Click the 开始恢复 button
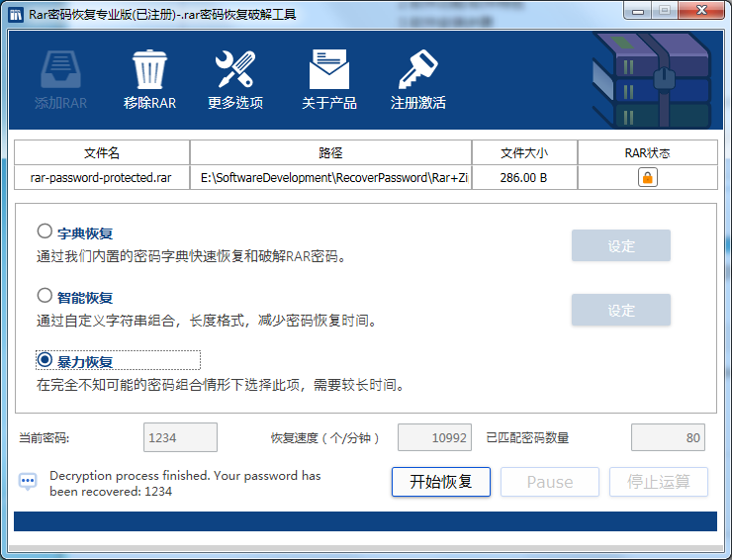The image size is (732, 560). point(441,482)
